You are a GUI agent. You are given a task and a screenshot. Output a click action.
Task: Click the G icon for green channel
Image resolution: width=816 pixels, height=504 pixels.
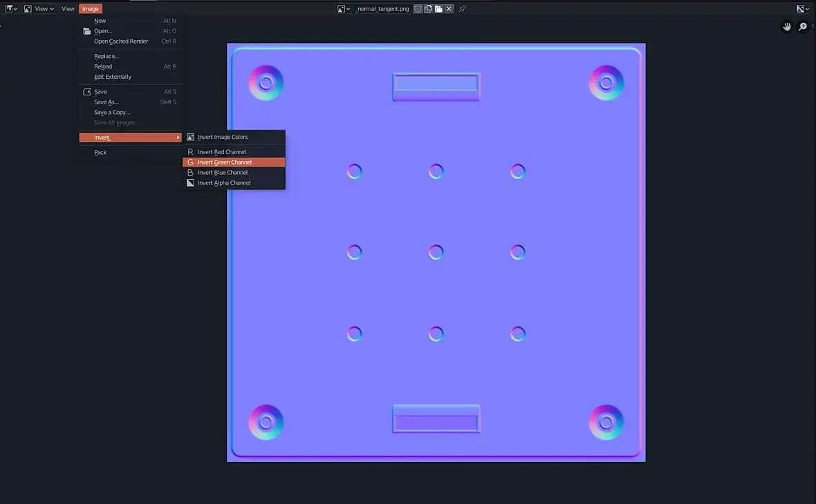[190, 162]
